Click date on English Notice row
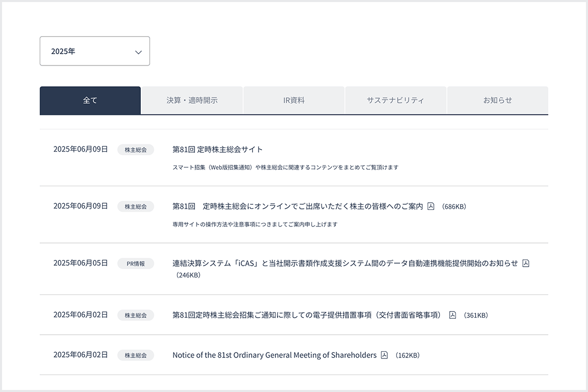Image resolution: width=588 pixels, height=392 pixels. [80, 354]
